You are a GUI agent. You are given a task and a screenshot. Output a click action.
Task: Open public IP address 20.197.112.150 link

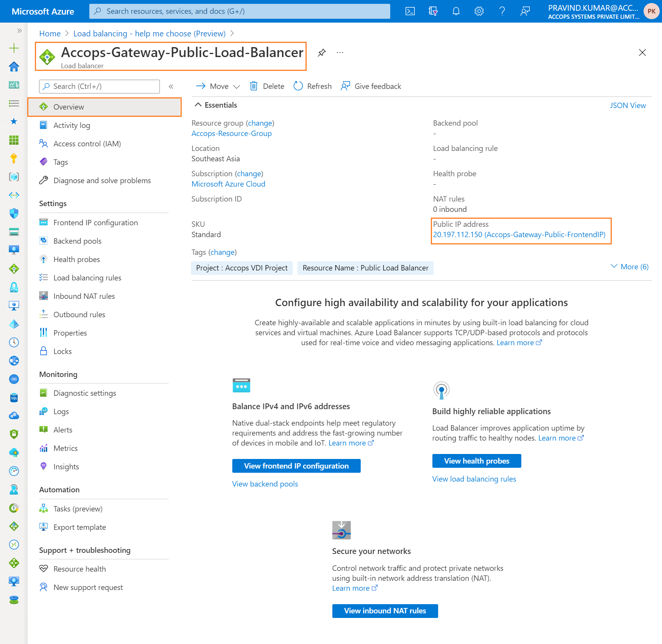click(x=519, y=234)
